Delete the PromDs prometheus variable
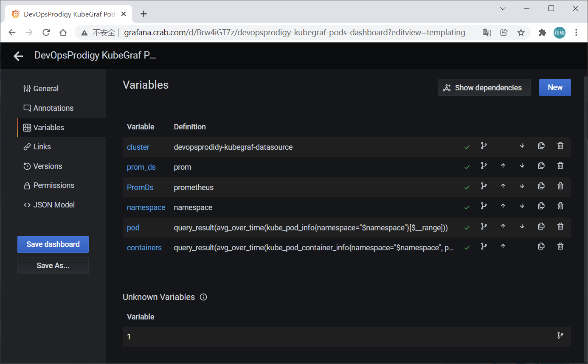 (560, 186)
